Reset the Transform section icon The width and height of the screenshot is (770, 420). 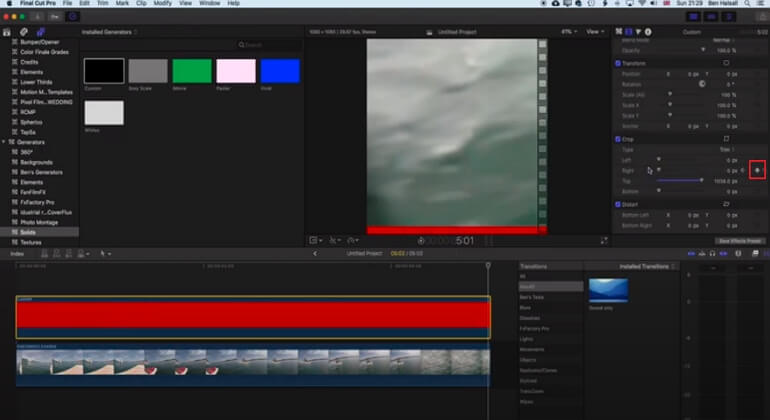tap(726, 63)
